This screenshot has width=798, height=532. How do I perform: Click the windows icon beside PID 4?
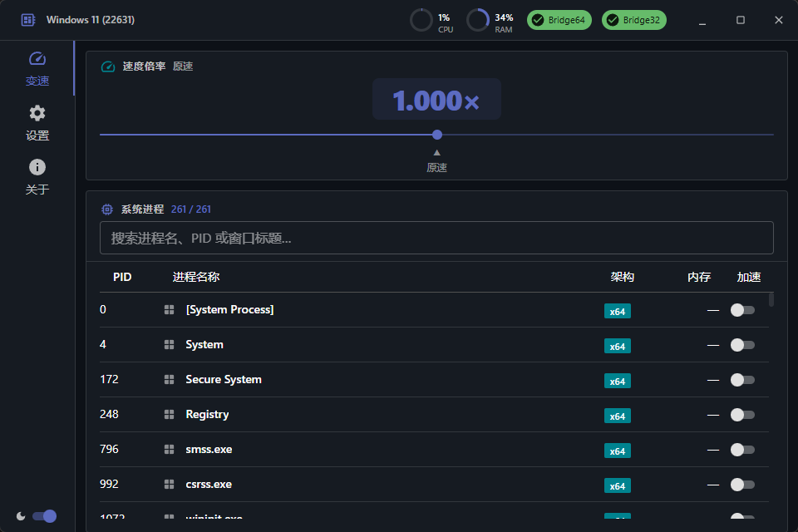coord(169,345)
